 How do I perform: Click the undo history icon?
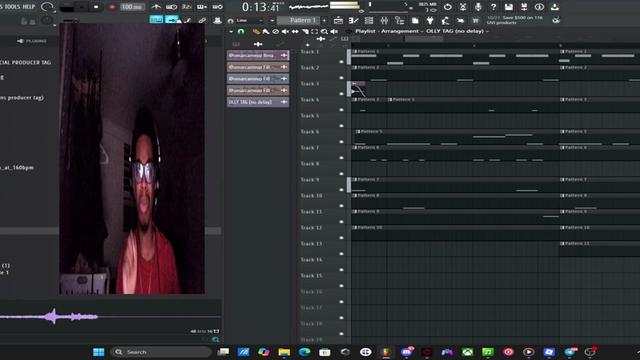click(x=448, y=7)
